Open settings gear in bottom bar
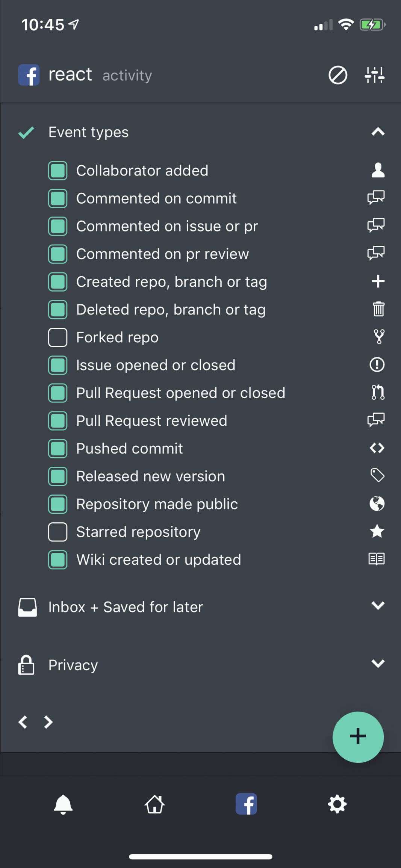This screenshot has height=868, width=401. pos(337,804)
